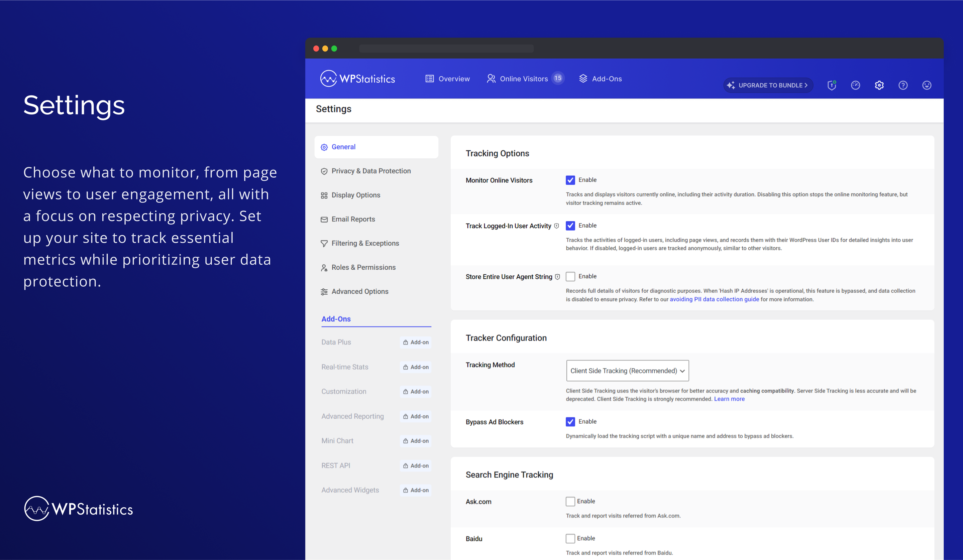Click the Filtering funnel icon
Screen dimensions: 963x560
[324, 243]
